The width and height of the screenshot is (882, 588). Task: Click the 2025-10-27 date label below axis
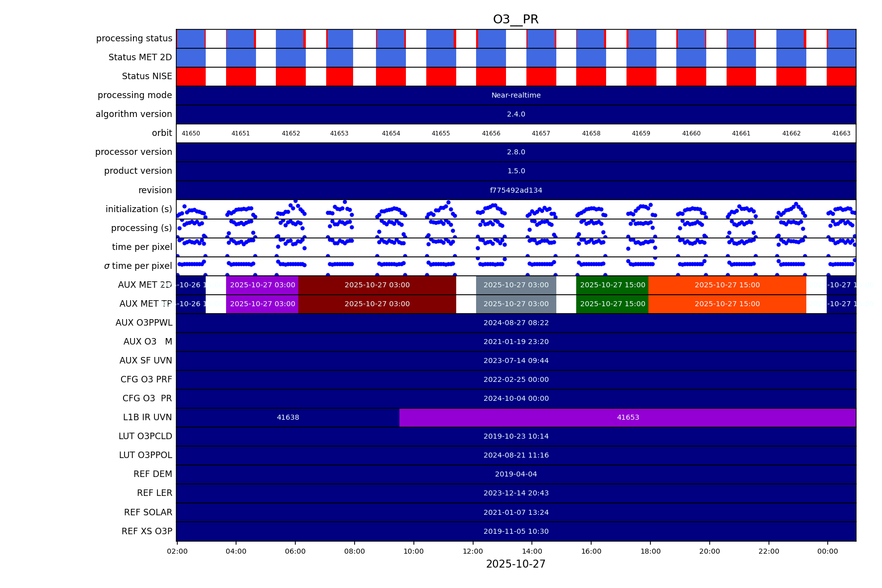[515, 564]
